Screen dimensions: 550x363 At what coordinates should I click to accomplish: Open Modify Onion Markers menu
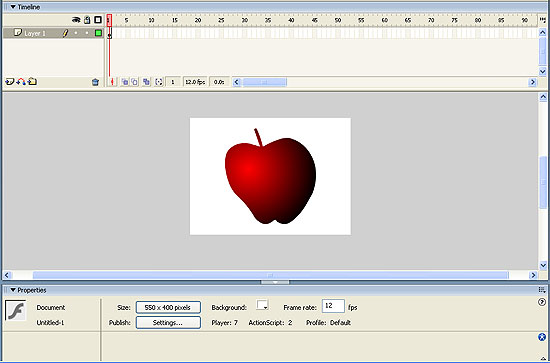(x=159, y=82)
